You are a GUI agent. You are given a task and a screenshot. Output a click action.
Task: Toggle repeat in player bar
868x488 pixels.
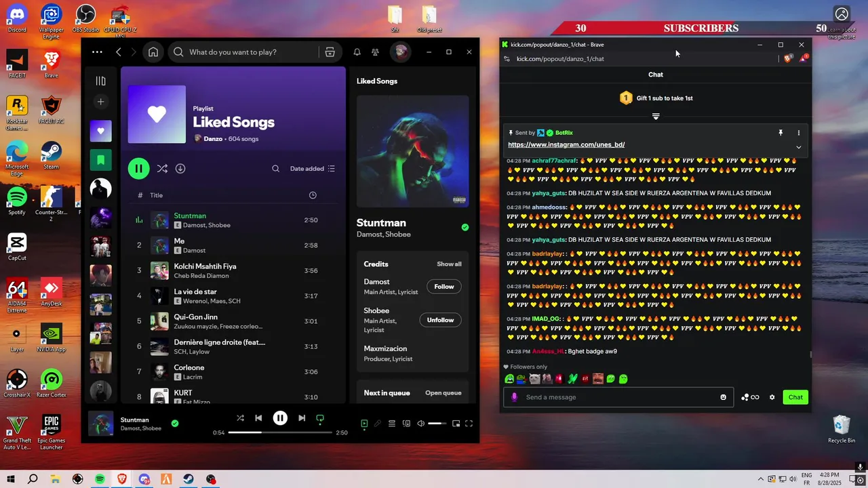click(320, 418)
